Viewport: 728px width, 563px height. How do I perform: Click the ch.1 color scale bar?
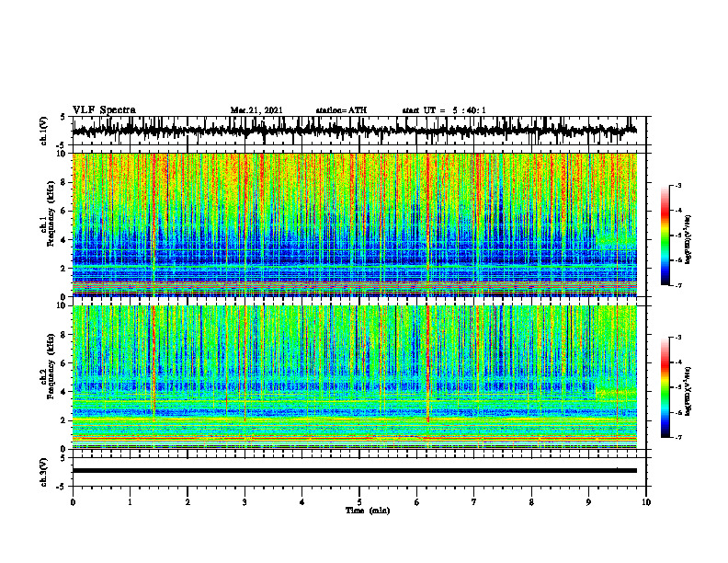pyautogui.click(x=665, y=236)
